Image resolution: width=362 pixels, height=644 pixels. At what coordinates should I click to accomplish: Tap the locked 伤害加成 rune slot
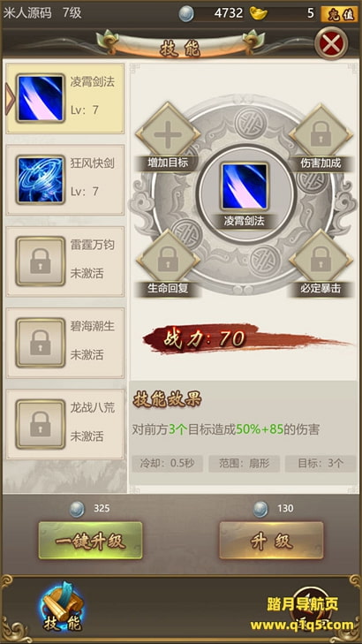pyautogui.click(x=321, y=134)
